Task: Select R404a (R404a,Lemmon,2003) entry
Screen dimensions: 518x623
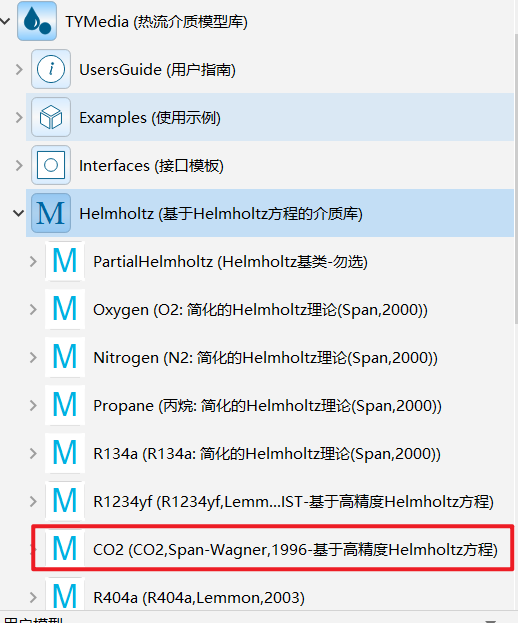Action: [x=199, y=598]
